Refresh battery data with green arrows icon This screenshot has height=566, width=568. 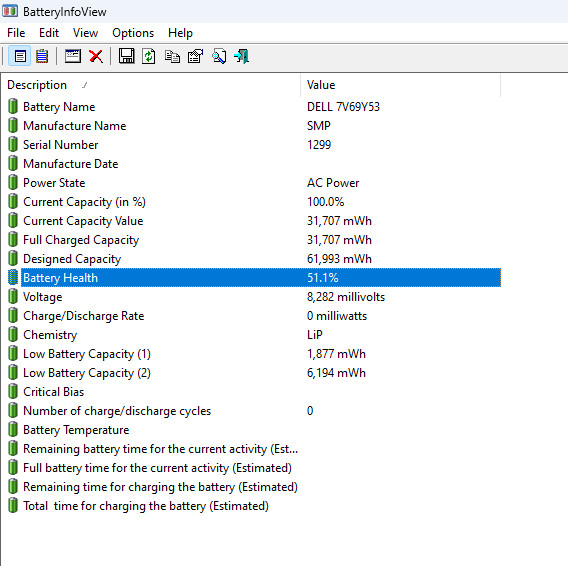[149, 57]
